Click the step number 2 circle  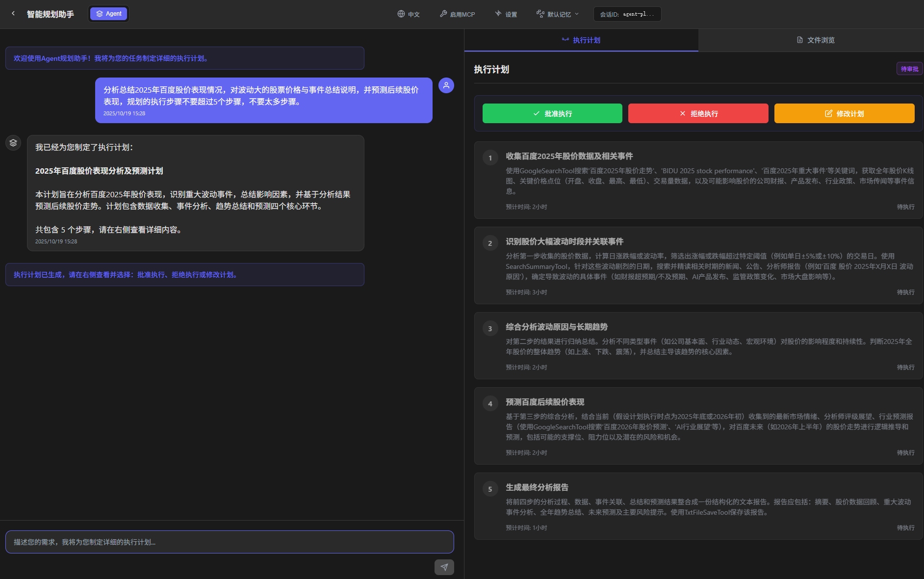point(490,243)
